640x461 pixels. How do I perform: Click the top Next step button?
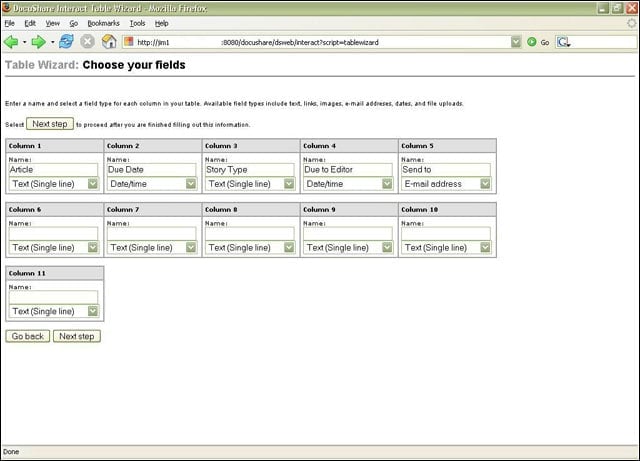point(50,124)
